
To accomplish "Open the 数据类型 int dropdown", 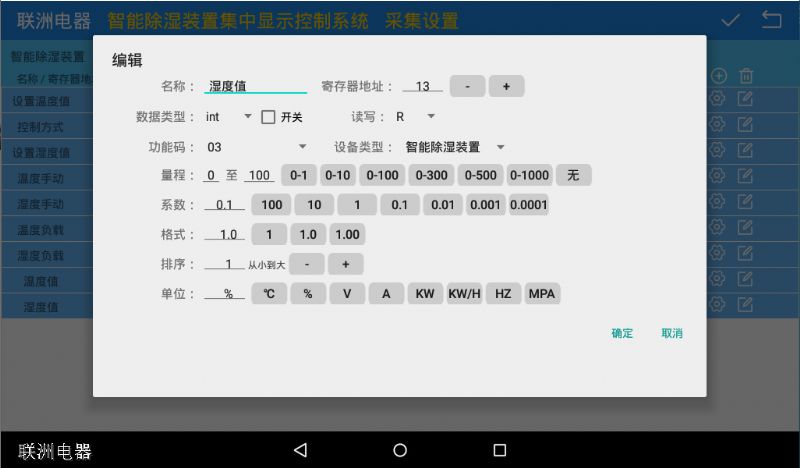I will pyautogui.click(x=229, y=117).
